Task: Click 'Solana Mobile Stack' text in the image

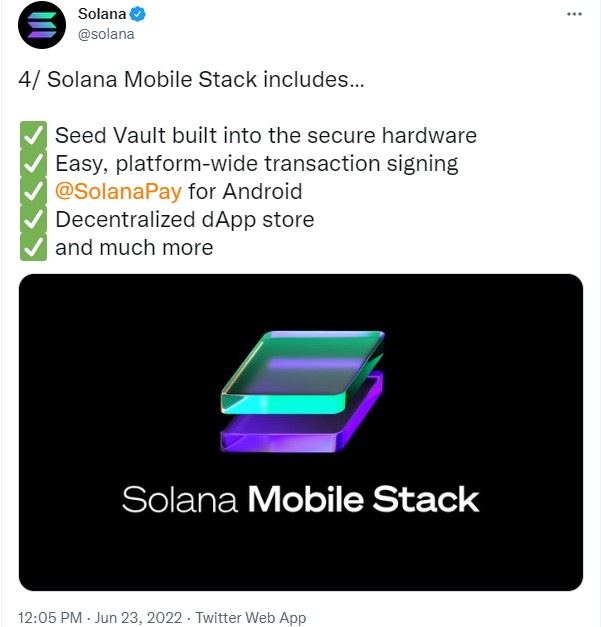Action: click(x=300, y=499)
